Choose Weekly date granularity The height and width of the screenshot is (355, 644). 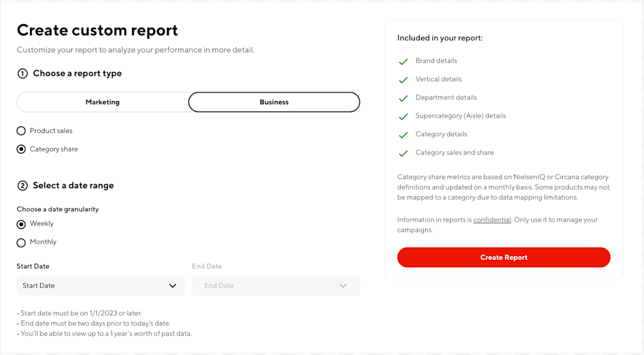pyautogui.click(x=20, y=223)
